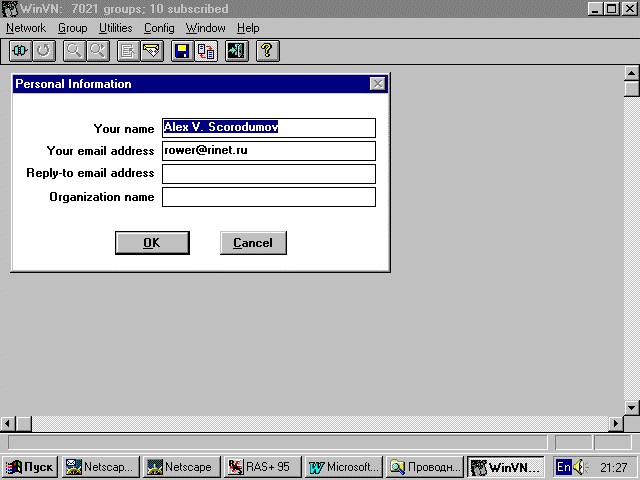
Task: Click the horizontal scrollbar right arrow
Action: point(616,424)
